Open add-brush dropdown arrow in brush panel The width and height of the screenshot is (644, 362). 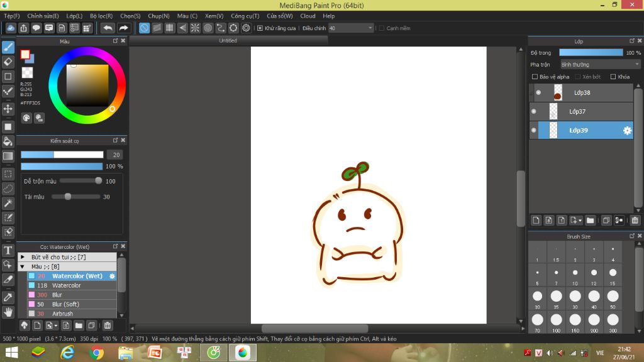pos(56,326)
